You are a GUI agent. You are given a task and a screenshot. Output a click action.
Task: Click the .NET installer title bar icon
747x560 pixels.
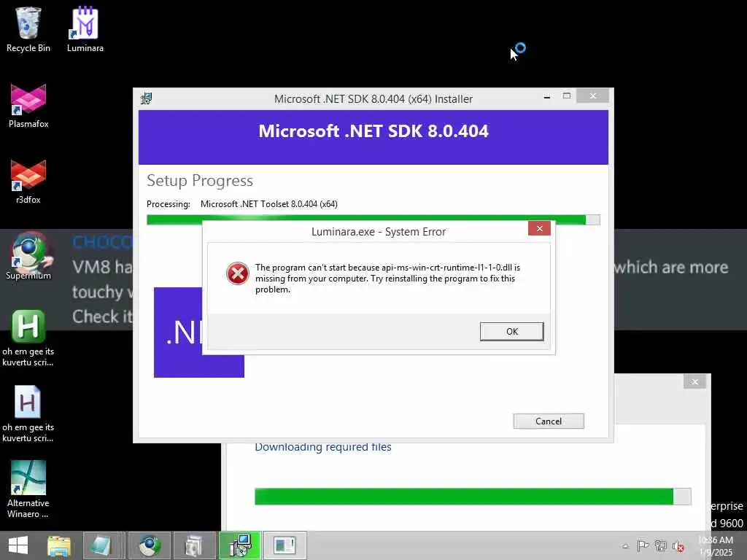tap(146, 98)
